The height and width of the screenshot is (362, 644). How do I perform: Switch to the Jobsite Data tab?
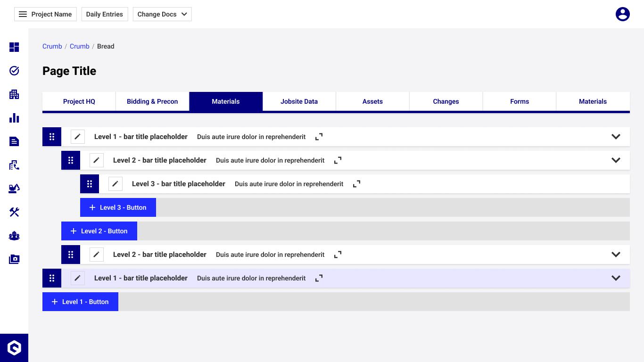(299, 101)
